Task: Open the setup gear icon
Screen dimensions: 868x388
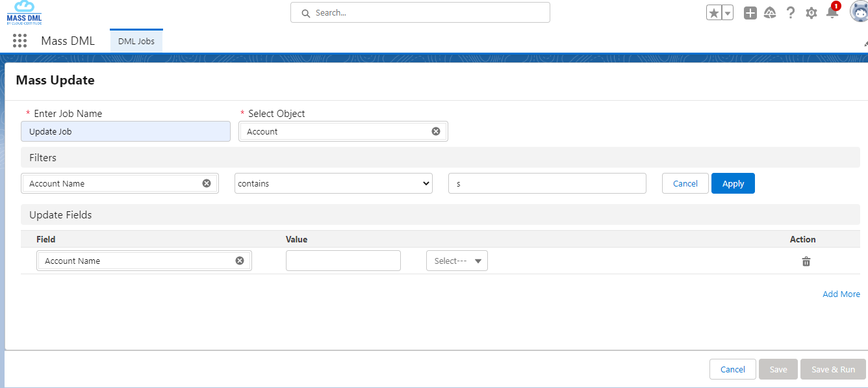Action: [x=811, y=13]
